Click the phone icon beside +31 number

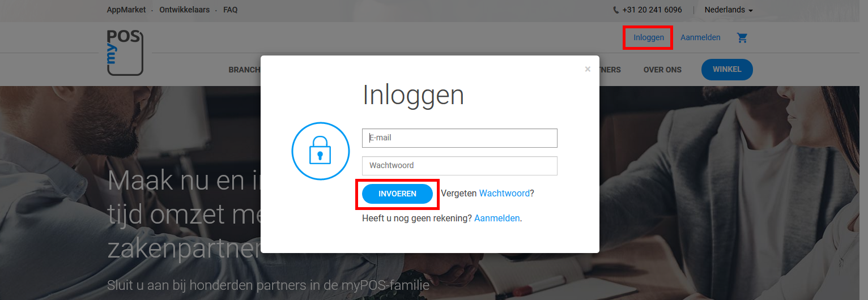click(616, 10)
